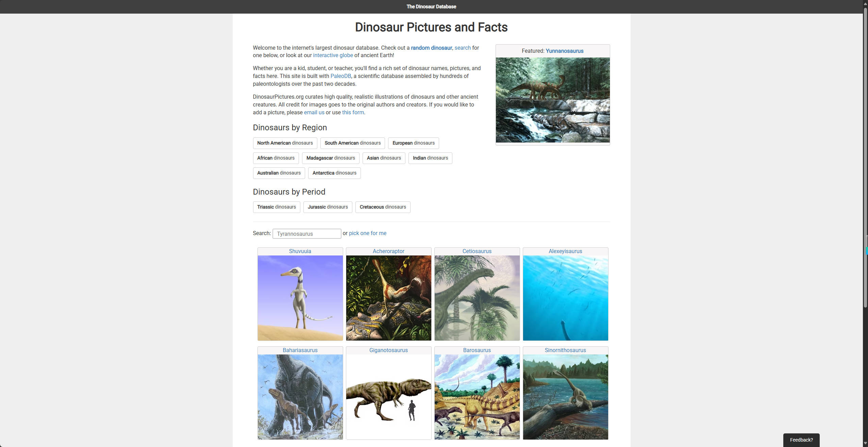Open the Cretaceous dinosaurs page
Image resolution: width=868 pixels, height=447 pixels.
(383, 207)
